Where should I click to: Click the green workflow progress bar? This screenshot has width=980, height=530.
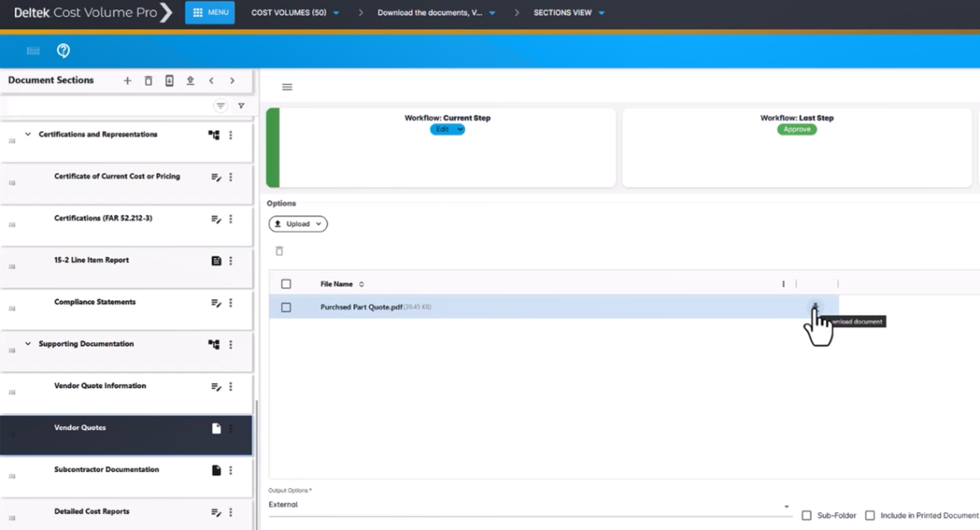coord(271,147)
